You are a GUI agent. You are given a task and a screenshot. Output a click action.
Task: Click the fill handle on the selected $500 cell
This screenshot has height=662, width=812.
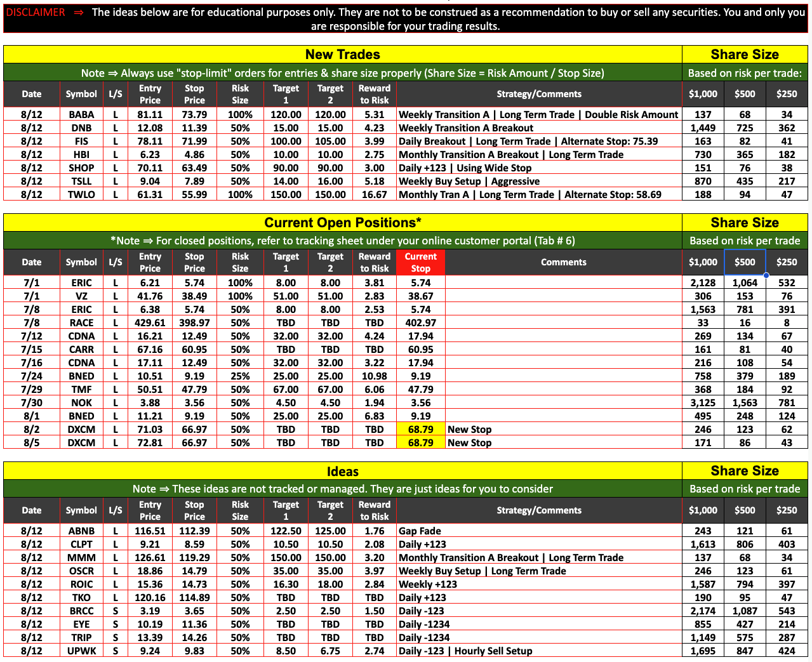pyautogui.click(x=766, y=275)
